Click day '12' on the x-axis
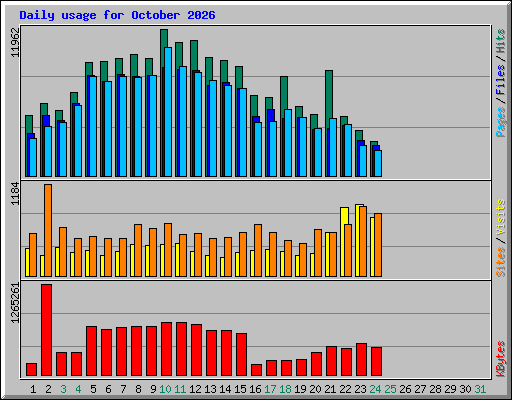Viewport: 512px width, 400px height. click(x=195, y=389)
